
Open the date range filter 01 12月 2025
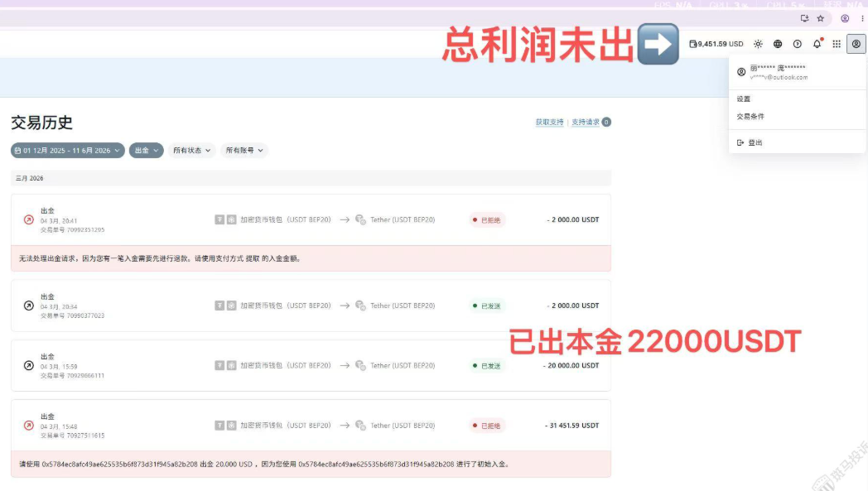point(68,151)
